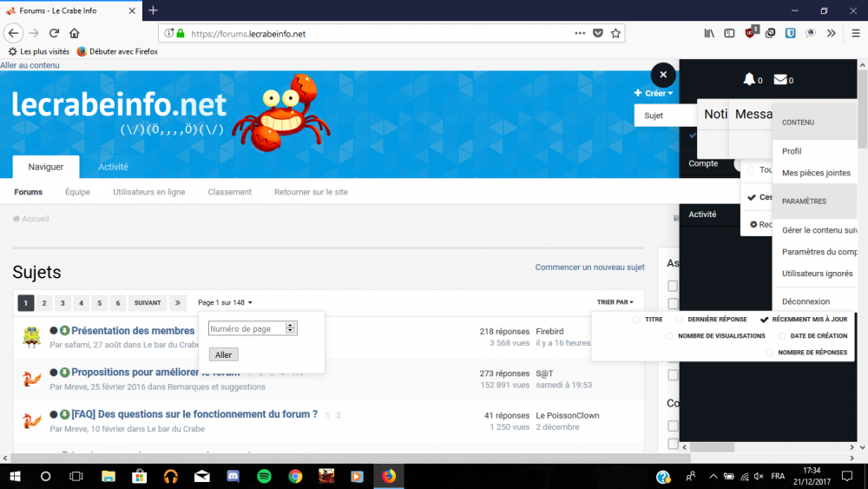Open the messages envelope icon
This screenshot has width=868, height=489.
point(780,79)
